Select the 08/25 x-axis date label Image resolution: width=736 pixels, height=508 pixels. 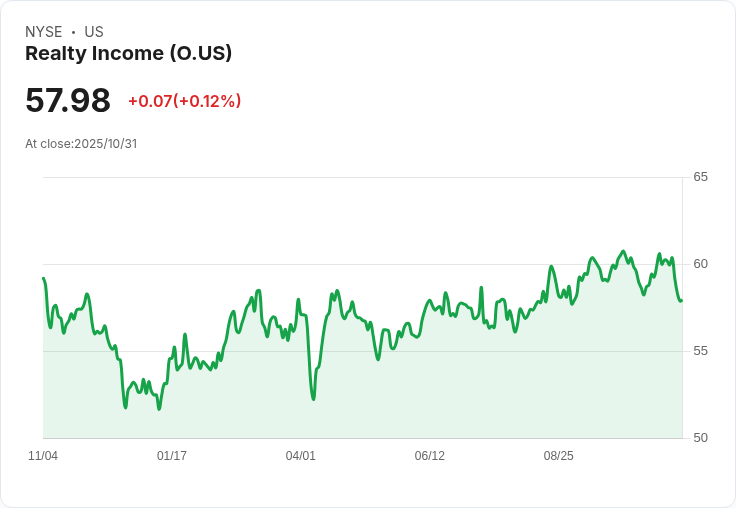(559, 456)
